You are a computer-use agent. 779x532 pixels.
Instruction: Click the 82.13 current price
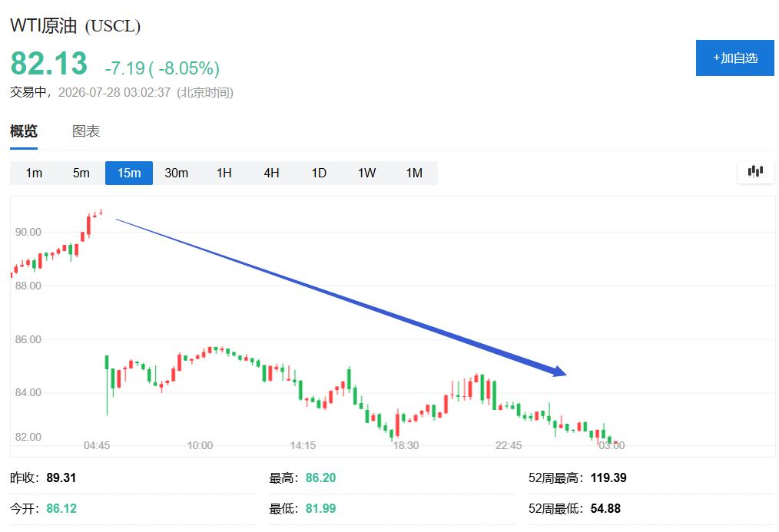(48, 64)
